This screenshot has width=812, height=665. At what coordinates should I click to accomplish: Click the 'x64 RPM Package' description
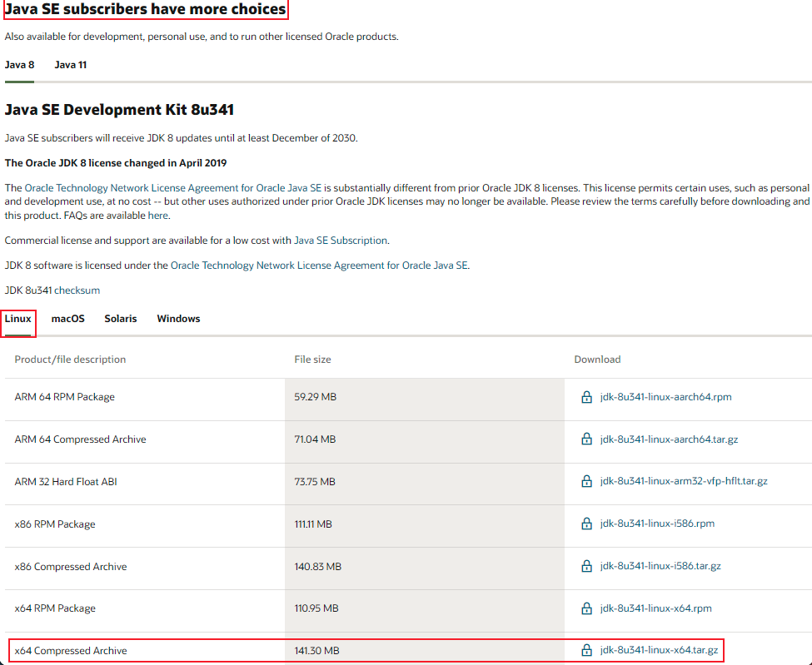55,608
